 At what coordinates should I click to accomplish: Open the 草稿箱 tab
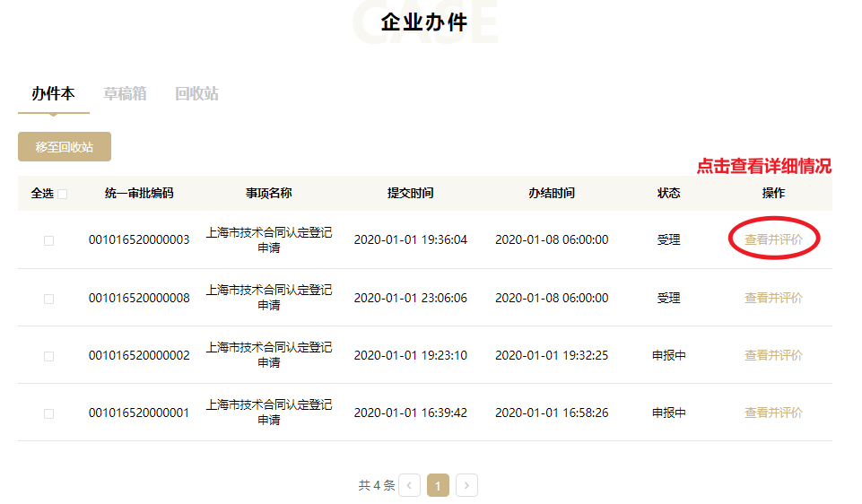coord(125,94)
